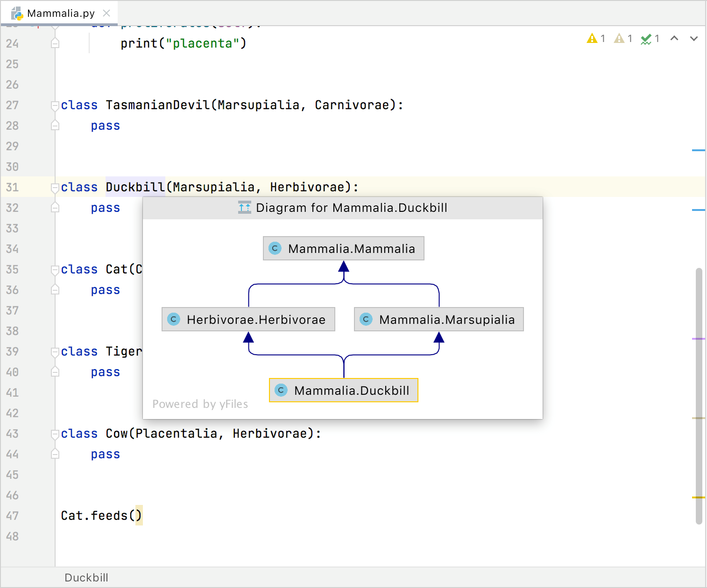Close the Mammalia.py tab
This screenshot has height=588, width=707.
click(x=106, y=13)
